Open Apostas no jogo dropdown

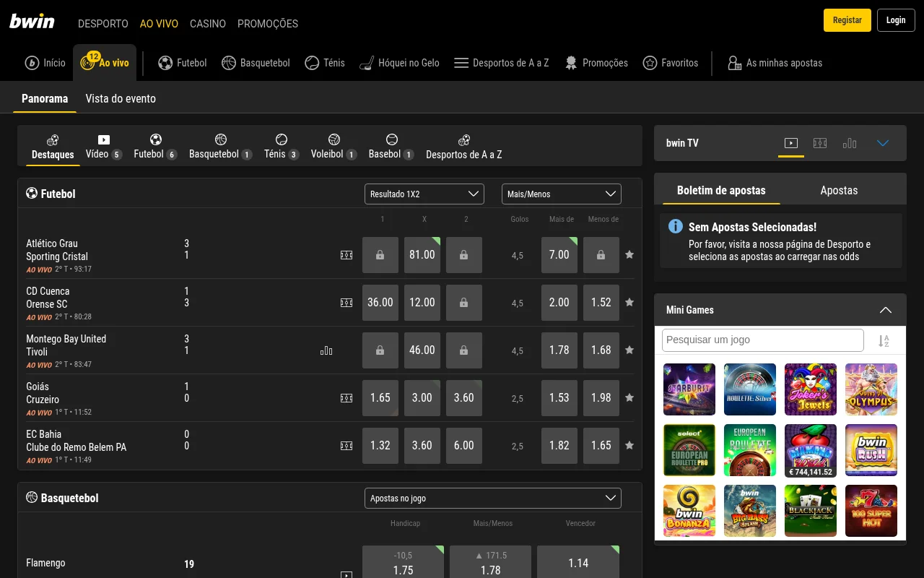[x=493, y=499]
